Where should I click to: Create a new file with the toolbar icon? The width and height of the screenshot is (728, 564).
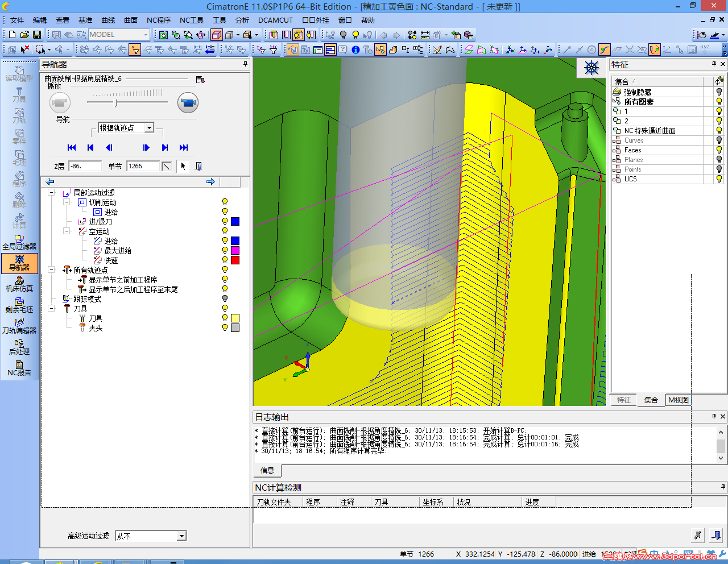tap(12, 35)
